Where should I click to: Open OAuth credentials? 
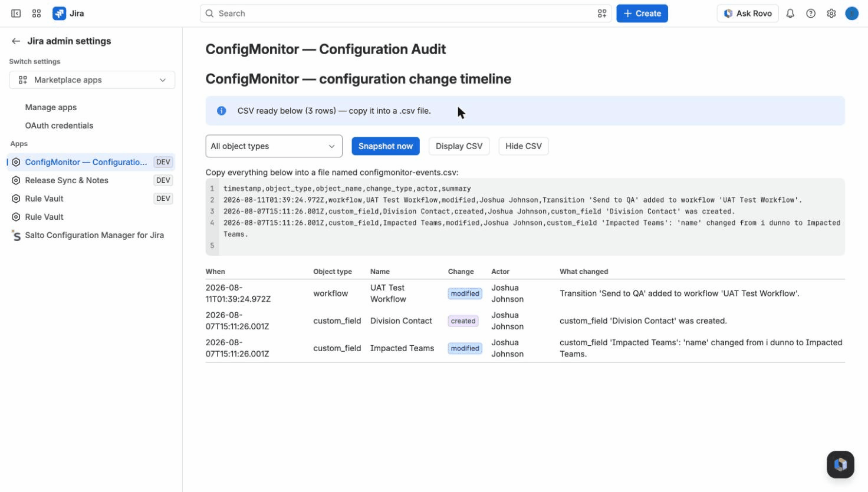click(x=59, y=126)
